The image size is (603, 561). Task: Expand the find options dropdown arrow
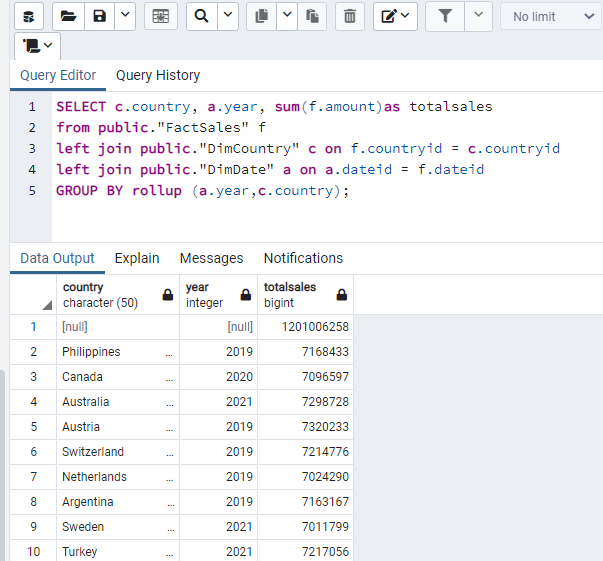[x=228, y=16]
